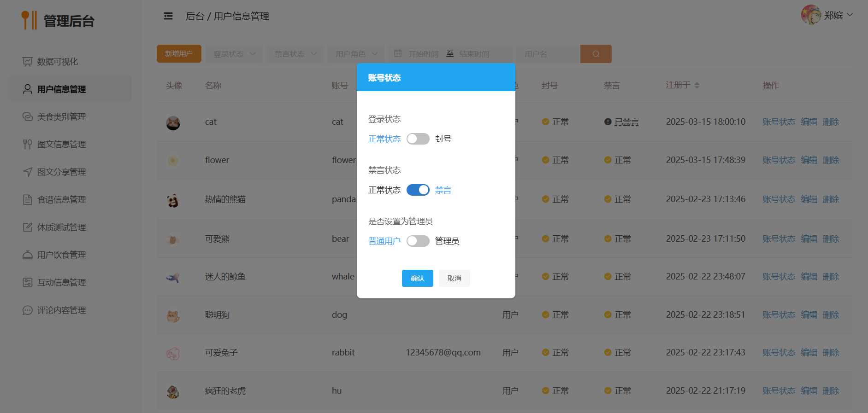
Task: Select the blue 禁言 label option
Action: (x=443, y=190)
